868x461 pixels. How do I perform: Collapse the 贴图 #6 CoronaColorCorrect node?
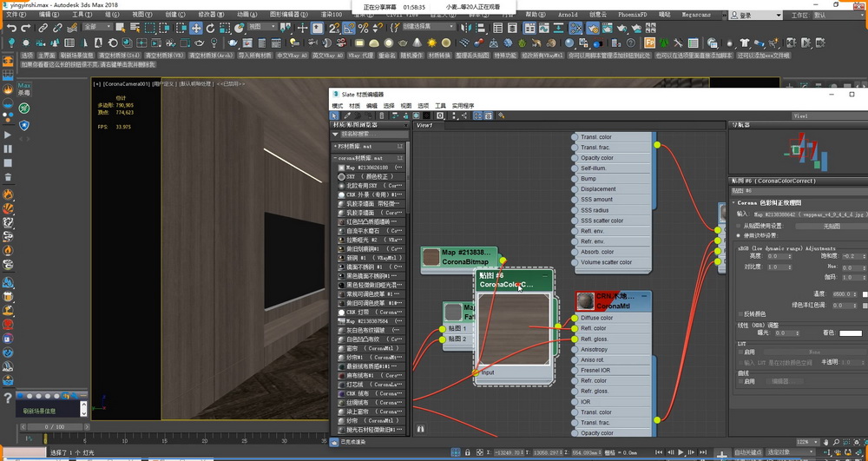[545, 275]
